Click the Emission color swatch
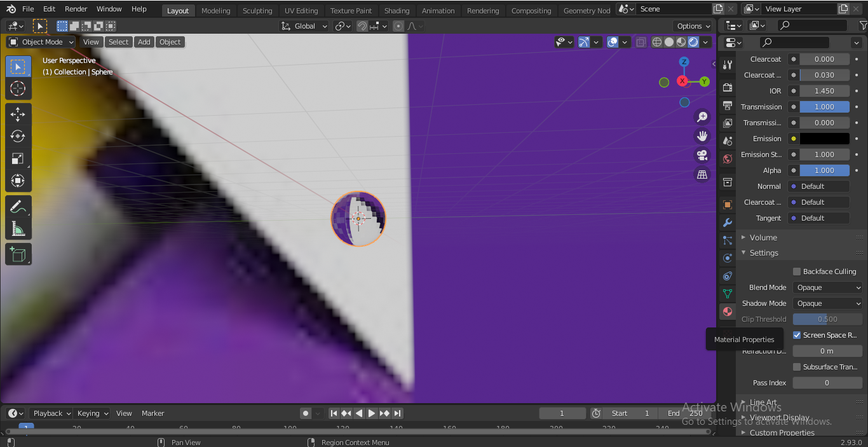Image resolution: width=868 pixels, height=447 pixels. pos(824,139)
